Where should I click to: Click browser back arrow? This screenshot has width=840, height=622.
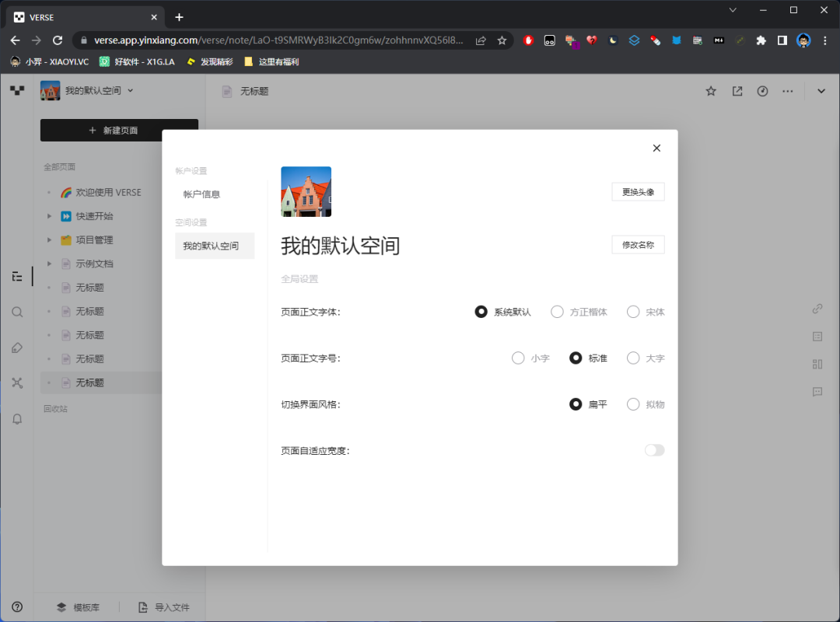pyautogui.click(x=15, y=40)
